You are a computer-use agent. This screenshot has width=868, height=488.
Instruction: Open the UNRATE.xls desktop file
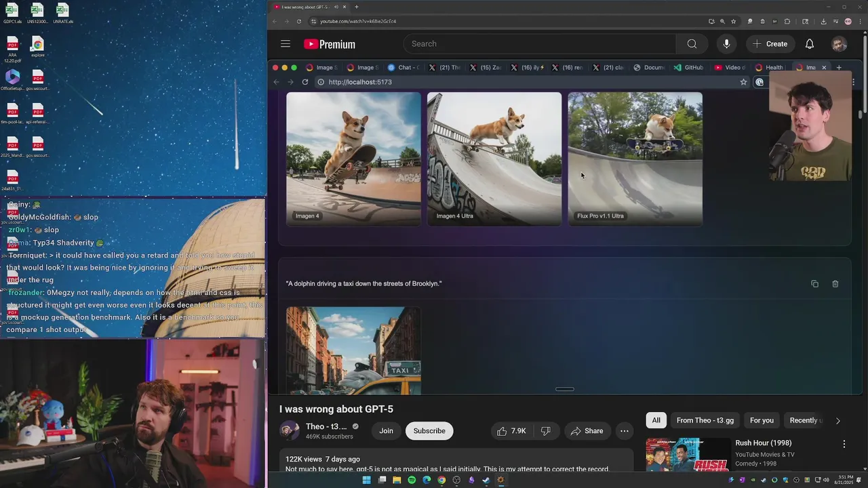pyautogui.click(x=62, y=14)
